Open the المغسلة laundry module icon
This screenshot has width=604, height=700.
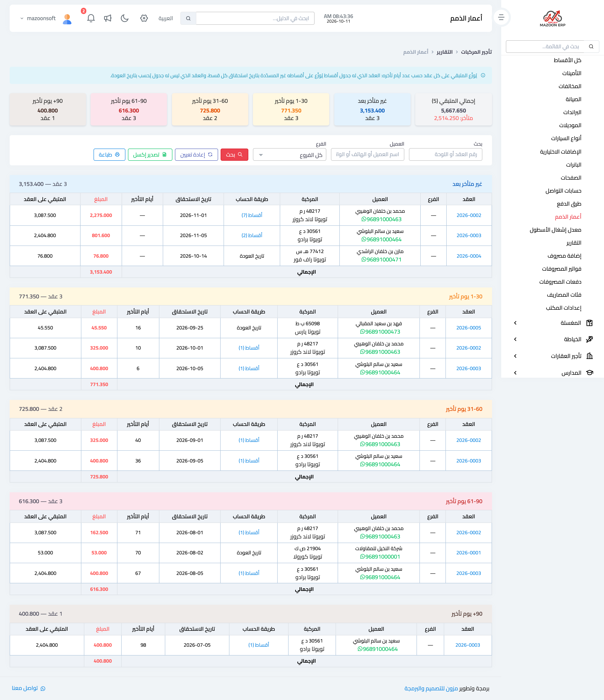coord(590,323)
